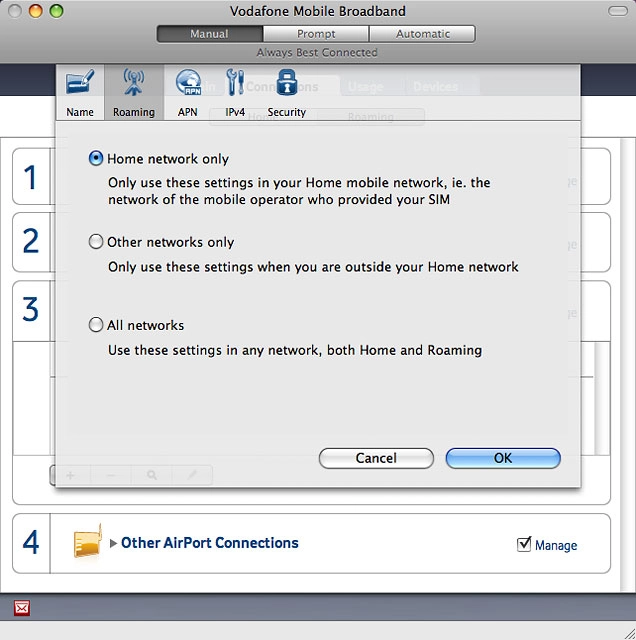Open the IPv4 tools settings icon
The height and width of the screenshot is (640, 636).
tap(235, 82)
